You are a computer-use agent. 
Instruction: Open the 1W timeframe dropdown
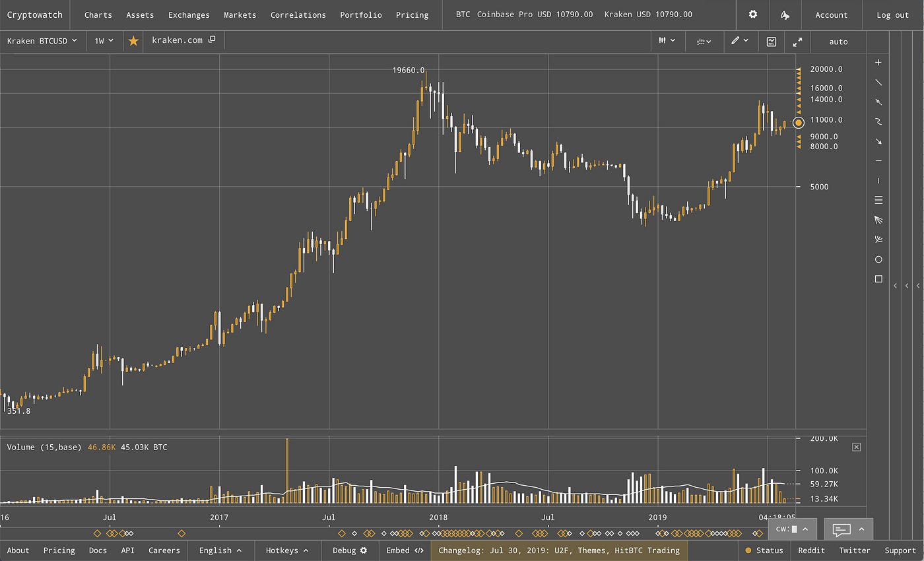[x=104, y=41]
